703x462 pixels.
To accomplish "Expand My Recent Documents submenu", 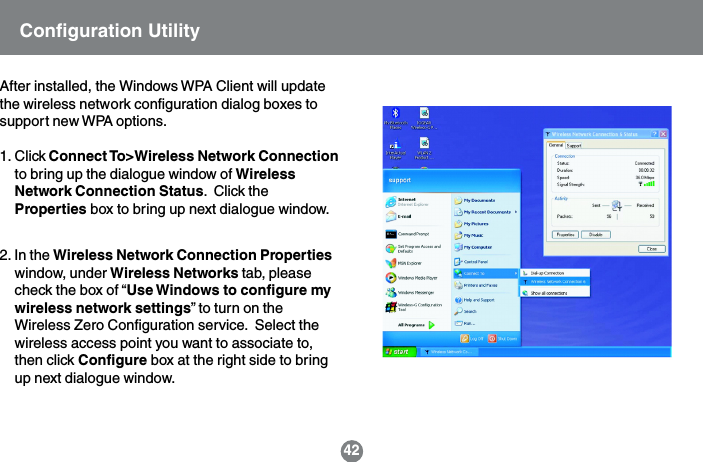I will 486,212.
